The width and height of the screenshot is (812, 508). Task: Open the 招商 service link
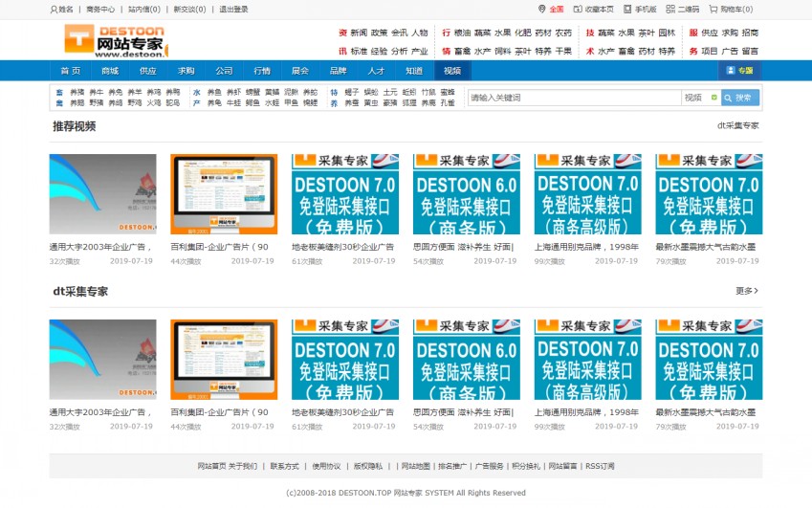(750, 33)
